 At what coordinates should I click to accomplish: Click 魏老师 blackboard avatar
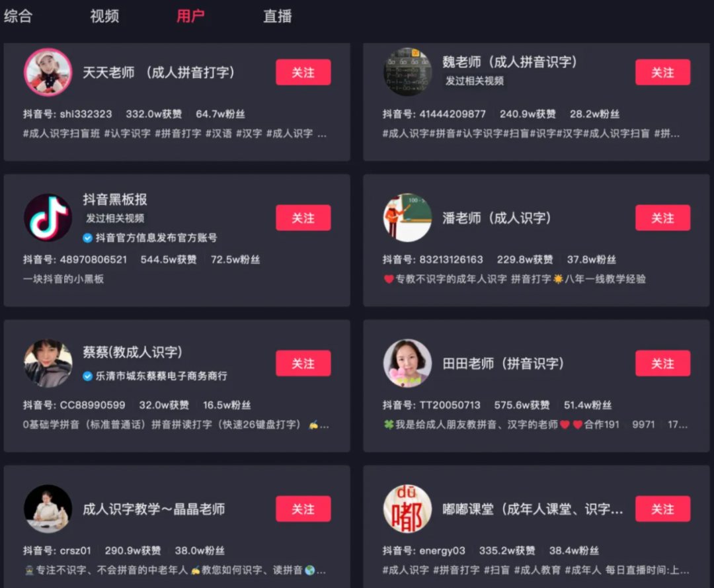(x=407, y=72)
